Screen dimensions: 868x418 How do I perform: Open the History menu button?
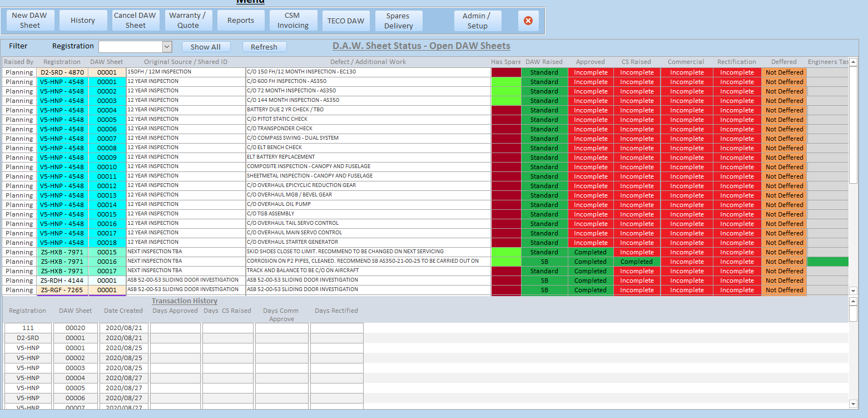pos(83,21)
